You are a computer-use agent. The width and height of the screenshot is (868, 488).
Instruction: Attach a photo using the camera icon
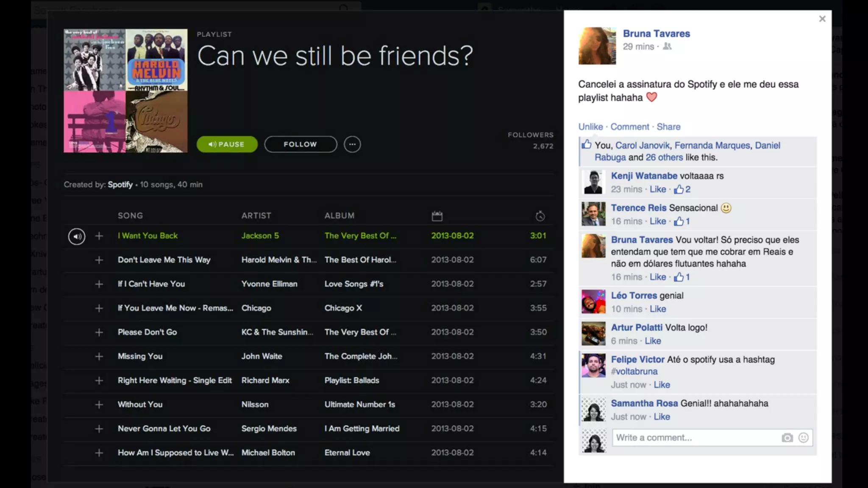click(787, 438)
